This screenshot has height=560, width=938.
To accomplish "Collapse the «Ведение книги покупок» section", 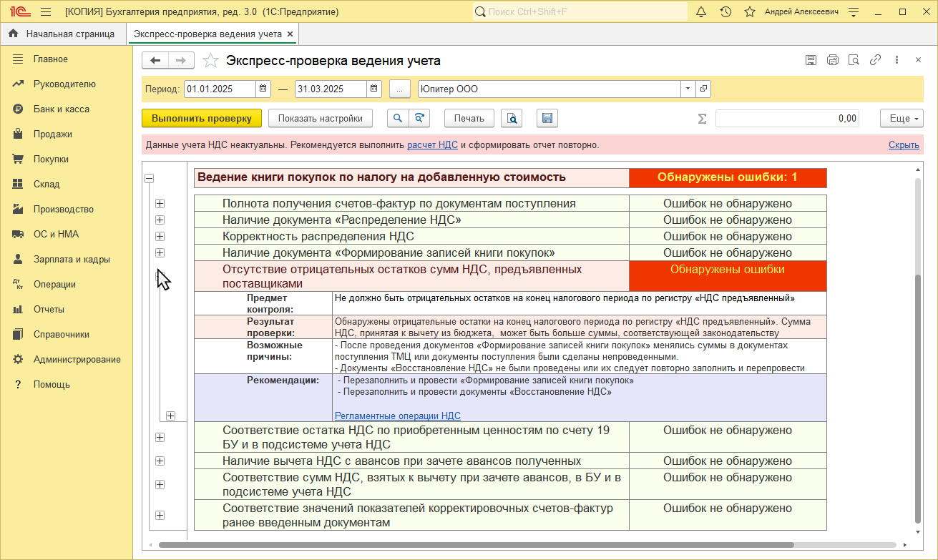I will [150, 179].
